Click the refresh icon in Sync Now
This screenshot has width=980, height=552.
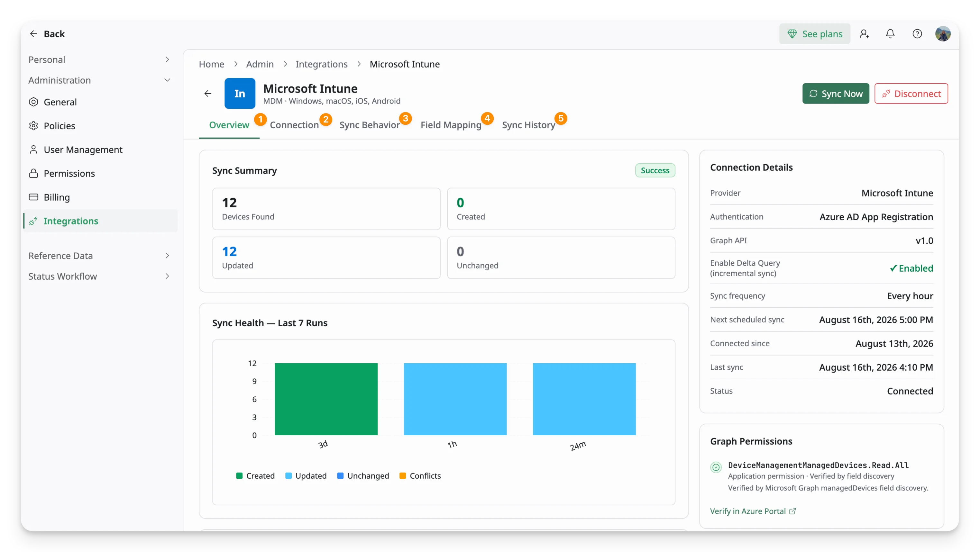tap(813, 94)
